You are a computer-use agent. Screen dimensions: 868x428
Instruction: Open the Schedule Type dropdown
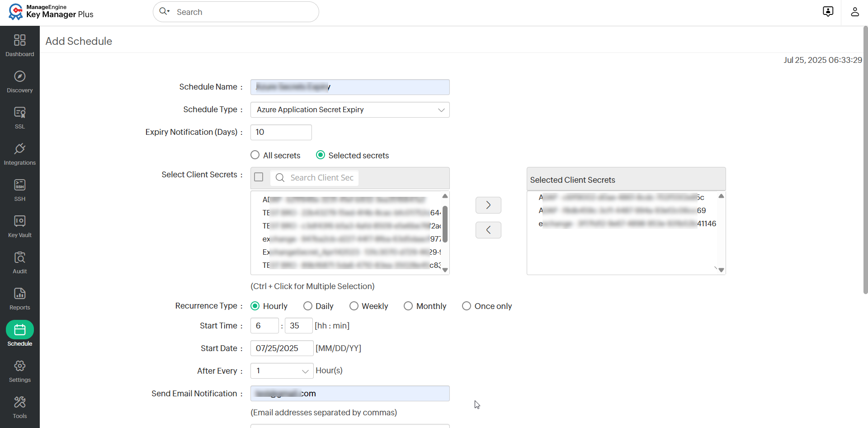click(350, 109)
